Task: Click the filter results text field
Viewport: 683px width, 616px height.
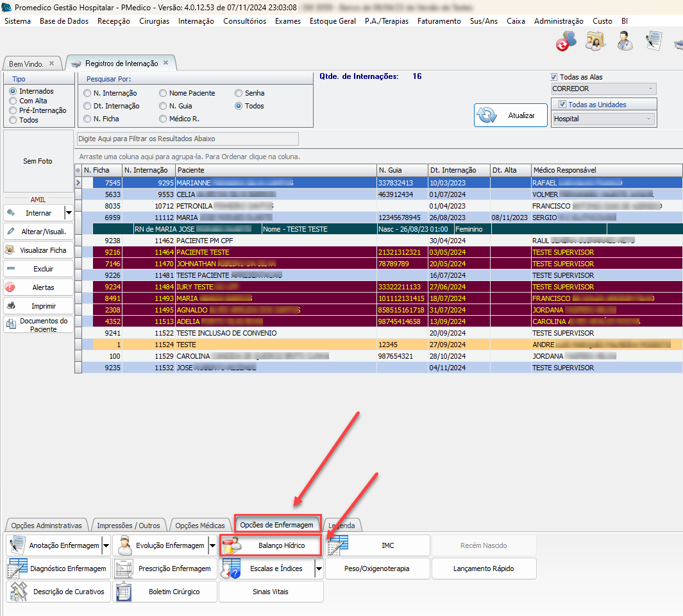Action: pos(187,139)
